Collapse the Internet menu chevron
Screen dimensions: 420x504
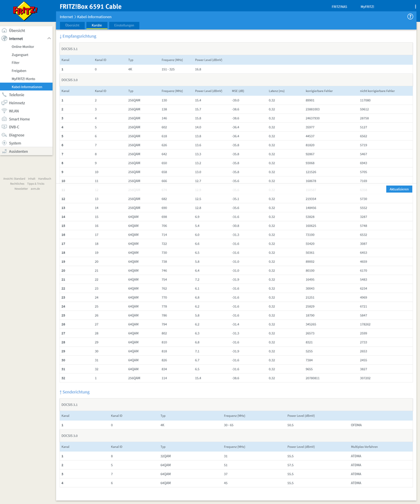pos(49,38)
